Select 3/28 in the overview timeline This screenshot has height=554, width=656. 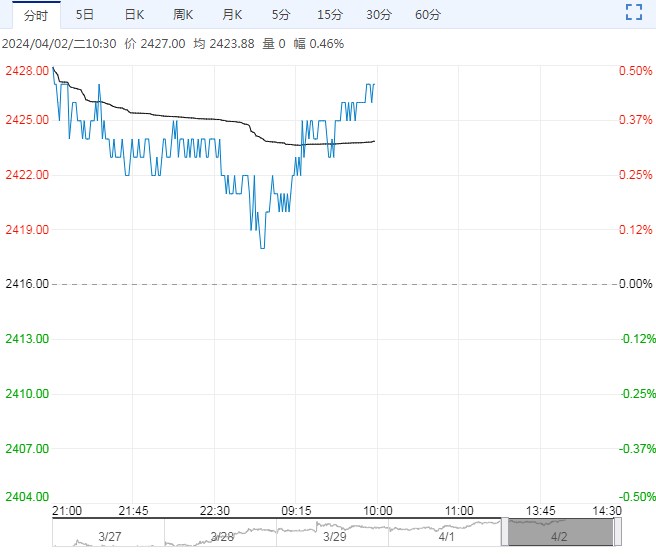pos(222,537)
